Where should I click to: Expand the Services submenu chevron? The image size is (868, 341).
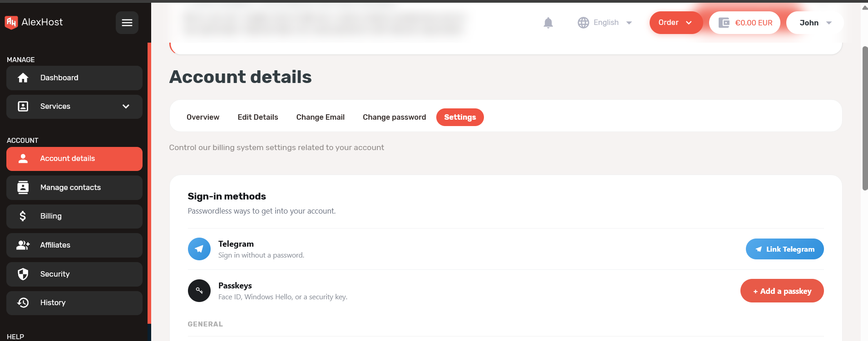point(126,107)
